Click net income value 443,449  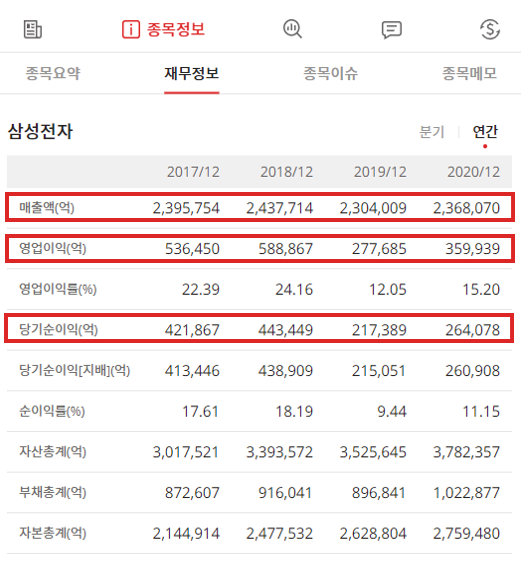[286, 330]
